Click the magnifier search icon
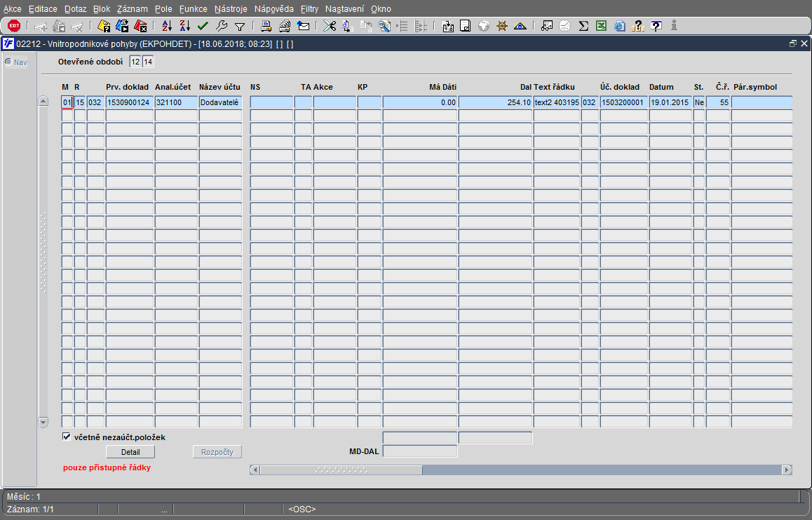 (x=384, y=25)
